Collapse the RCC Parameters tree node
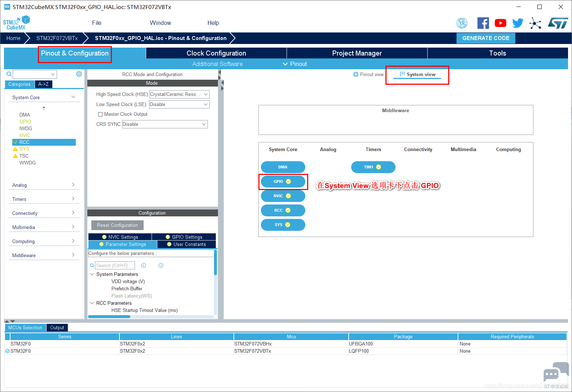The height and width of the screenshot is (392, 572). pos(92,303)
